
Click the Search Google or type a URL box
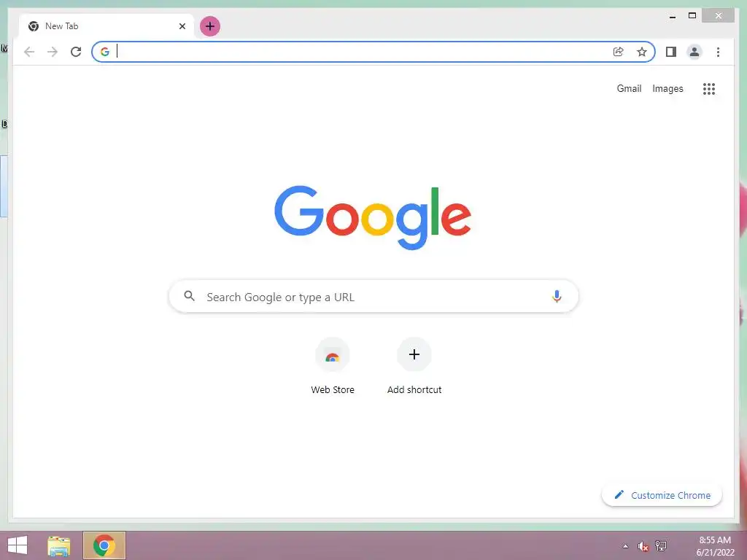373,297
